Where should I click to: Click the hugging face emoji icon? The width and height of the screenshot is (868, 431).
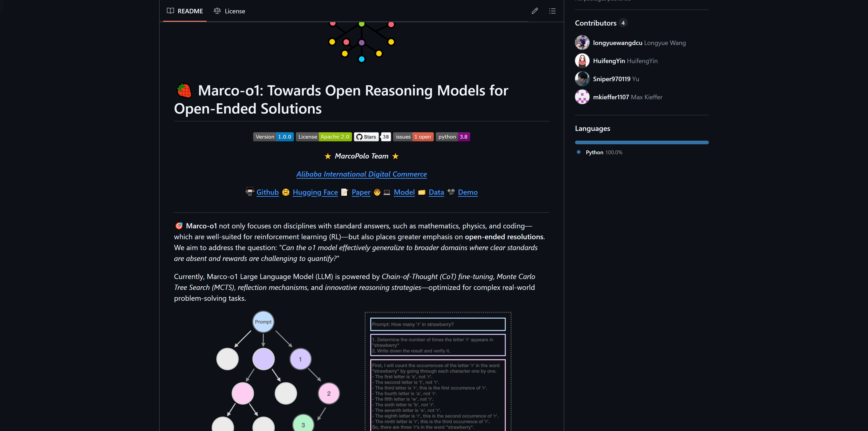click(286, 192)
